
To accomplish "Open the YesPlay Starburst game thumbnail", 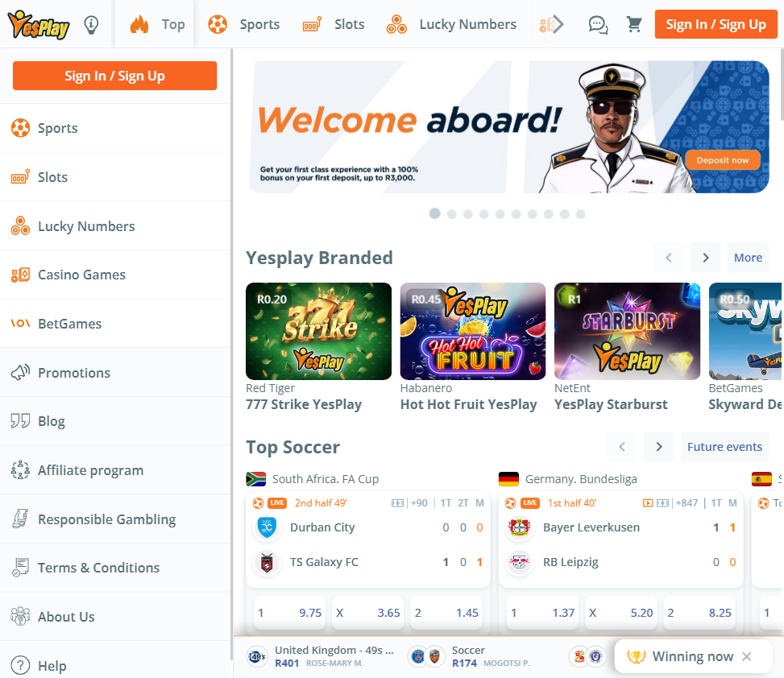I will pyautogui.click(x=627, y=331).
